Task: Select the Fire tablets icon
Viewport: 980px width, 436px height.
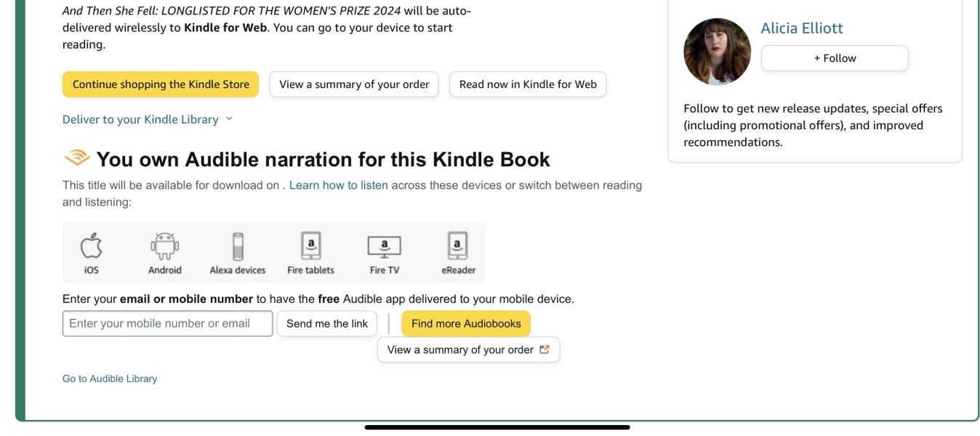Action: [x=310, y=247]
